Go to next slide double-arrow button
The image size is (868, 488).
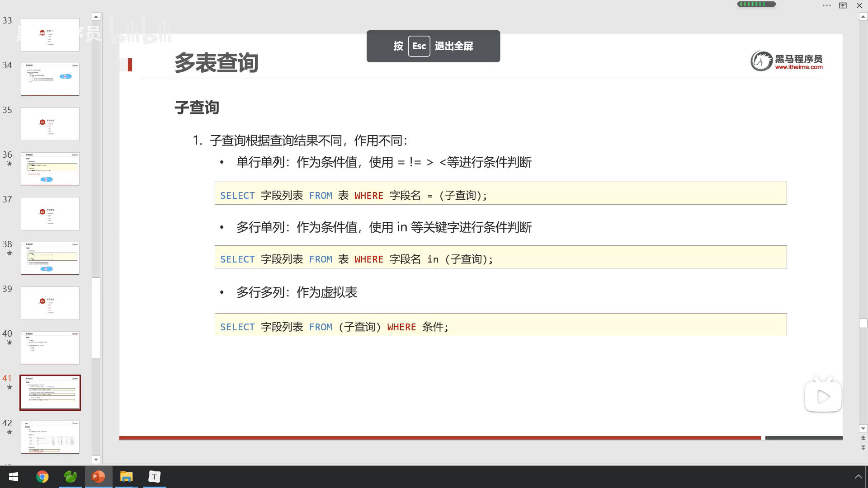click(x=863, y=448)
